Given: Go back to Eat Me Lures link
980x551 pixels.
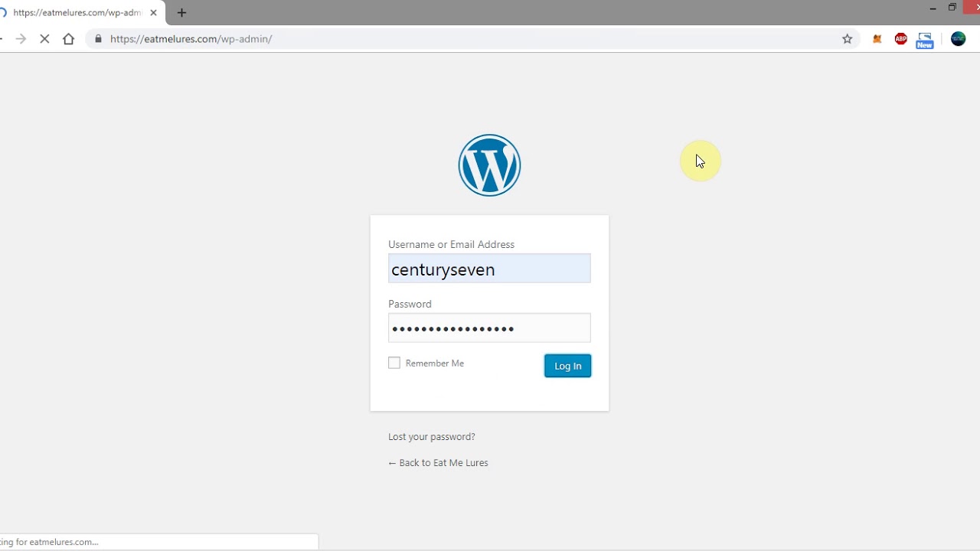Looking at the screenshot, I should pyautogui.click(x=438, y=463).
